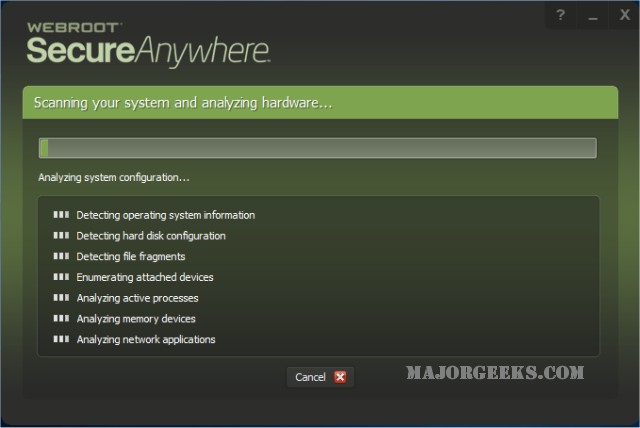Click the status icon beside Detecting operating system information
This screenshot has width=640, height=428.
click(60, 215)
